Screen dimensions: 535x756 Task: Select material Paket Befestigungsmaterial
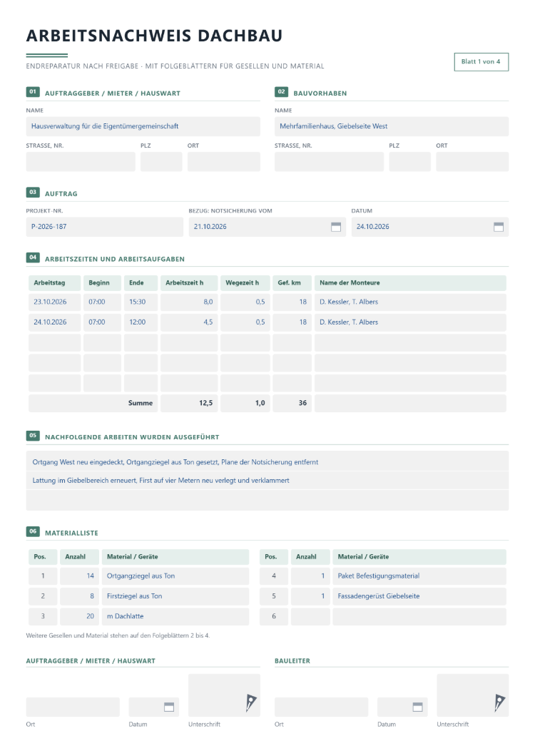tap(419, 576)
